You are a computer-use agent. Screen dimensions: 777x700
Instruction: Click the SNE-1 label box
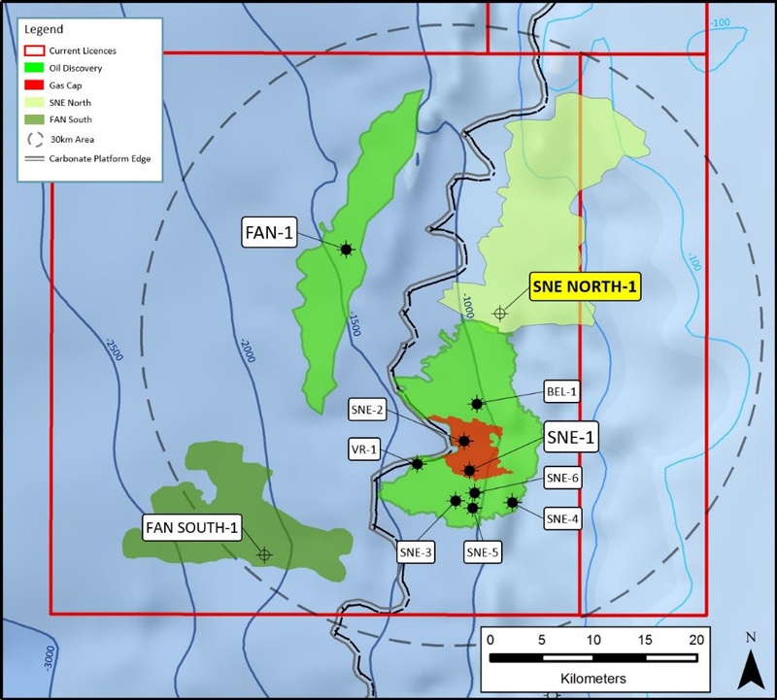point(571,437)
